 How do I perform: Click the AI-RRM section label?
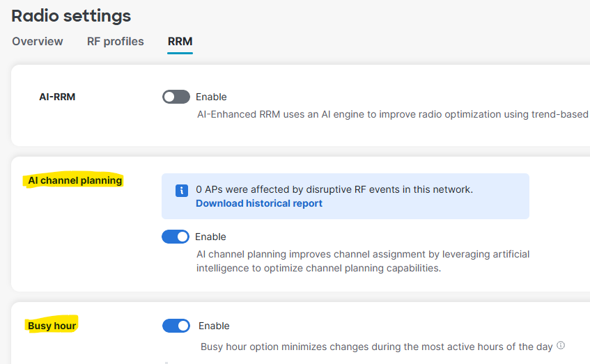57,97
